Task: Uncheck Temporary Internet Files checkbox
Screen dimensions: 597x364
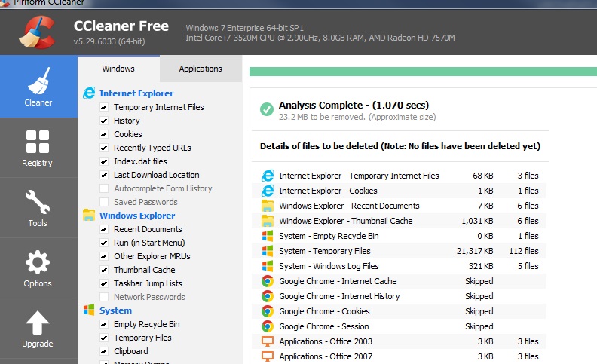Action: point(104,107)
